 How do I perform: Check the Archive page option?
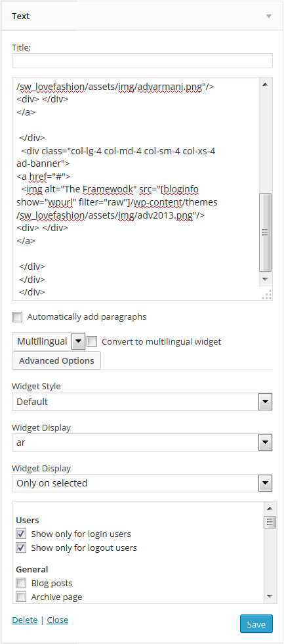tap(21, 597)
